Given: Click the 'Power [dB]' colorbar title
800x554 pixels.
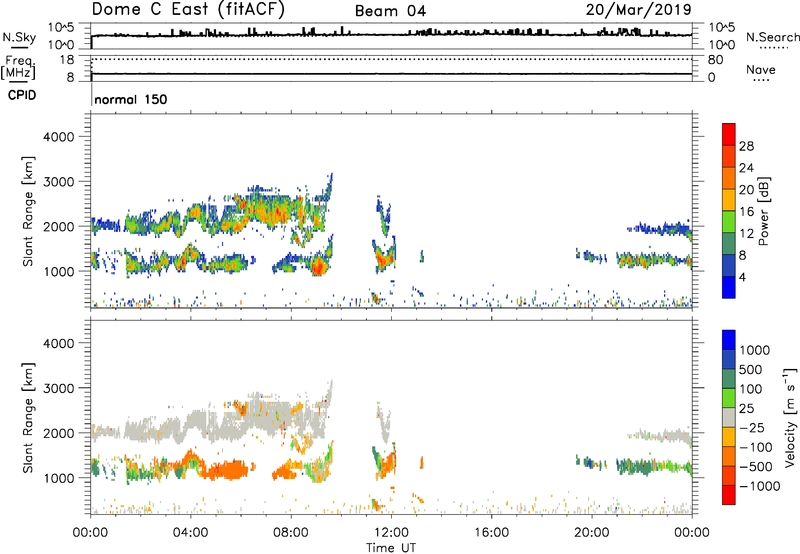Looking at the screenshot, I should tap(763, 211).
